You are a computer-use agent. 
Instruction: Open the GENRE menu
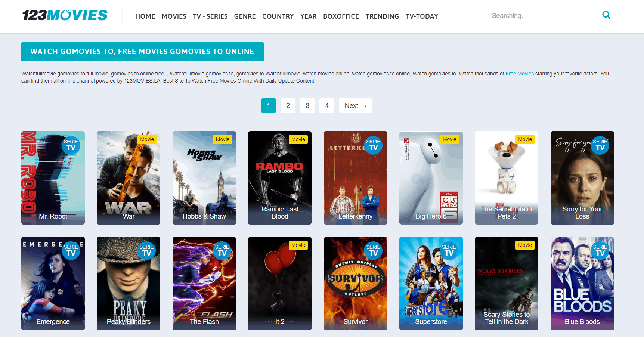click(x=245, y=16)
